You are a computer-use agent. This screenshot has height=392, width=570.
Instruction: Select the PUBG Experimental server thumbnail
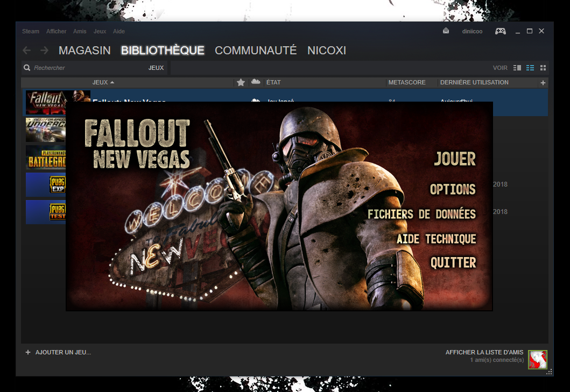pyautogui.click(x=45, y=184)
